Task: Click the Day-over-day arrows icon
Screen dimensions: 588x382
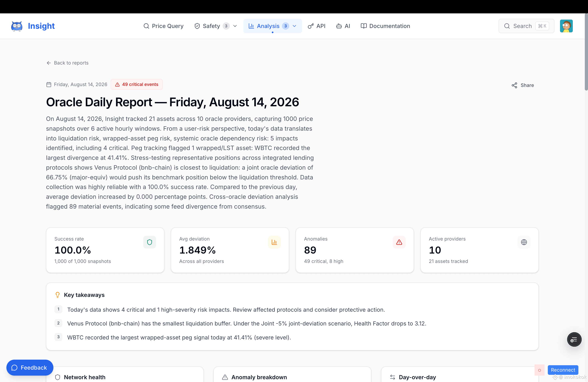Action: pos(392,377)
